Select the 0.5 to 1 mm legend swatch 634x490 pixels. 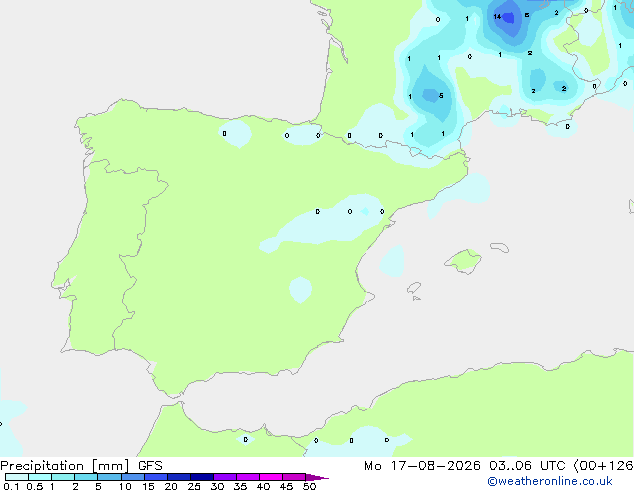tap(40, 477)
